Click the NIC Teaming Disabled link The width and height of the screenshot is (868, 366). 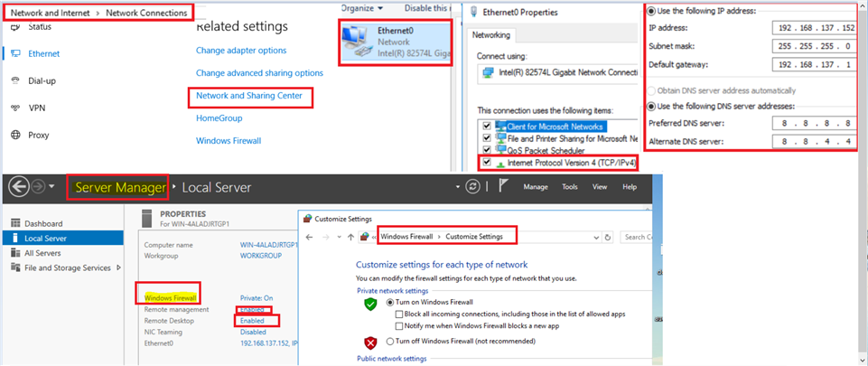coord(253,333)
